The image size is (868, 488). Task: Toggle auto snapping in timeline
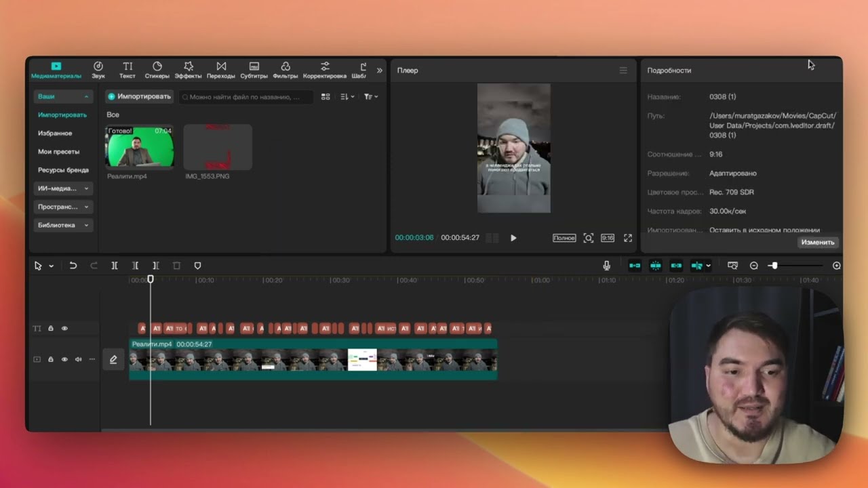click(x=656, y=266)
